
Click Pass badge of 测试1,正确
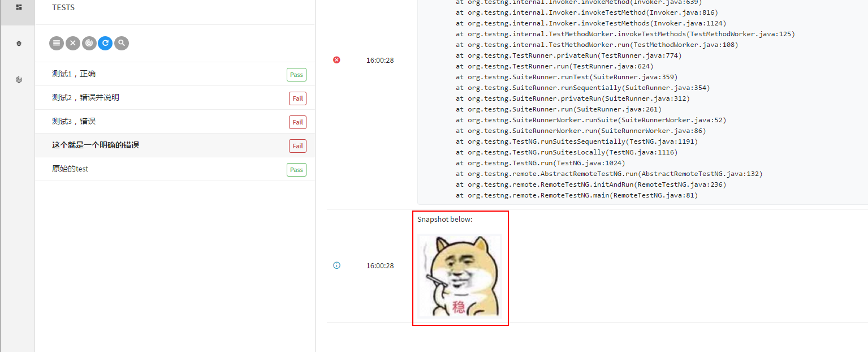[296, 75]
